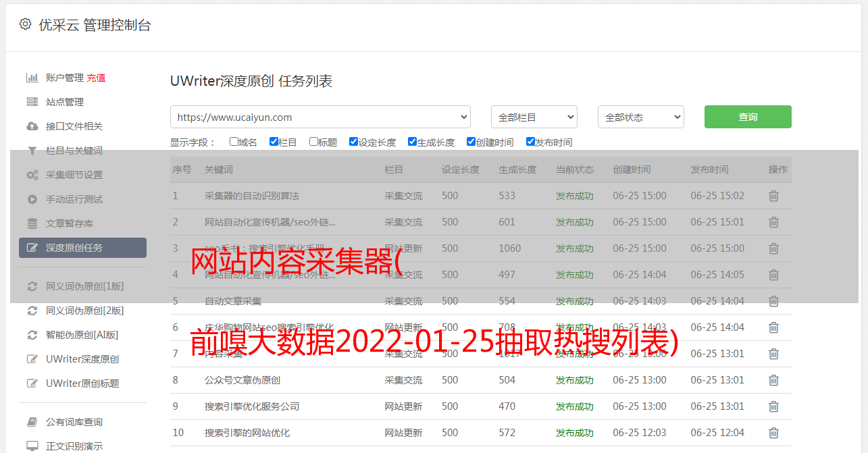This screenshot has width=868, height=453.
Task: Click the red 充值 link
Action: (x=96, y=78)
